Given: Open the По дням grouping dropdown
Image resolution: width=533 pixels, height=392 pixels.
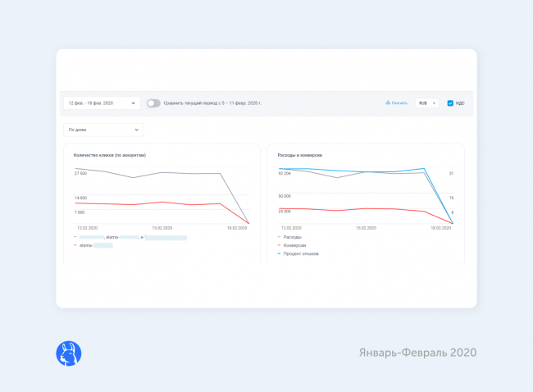Looking at the screenshot, I should (103, 130).
